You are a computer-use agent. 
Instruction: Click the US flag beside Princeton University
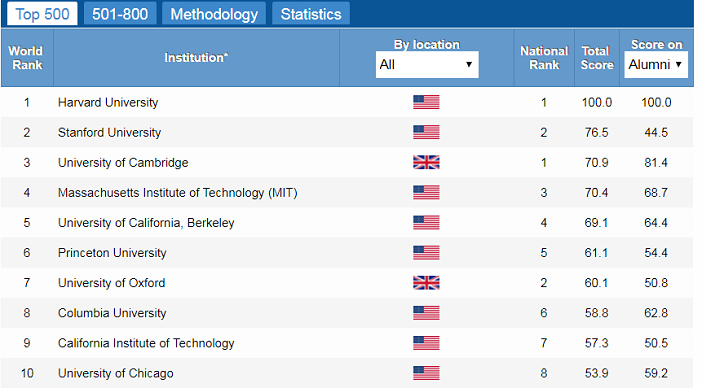coord(426,252)
